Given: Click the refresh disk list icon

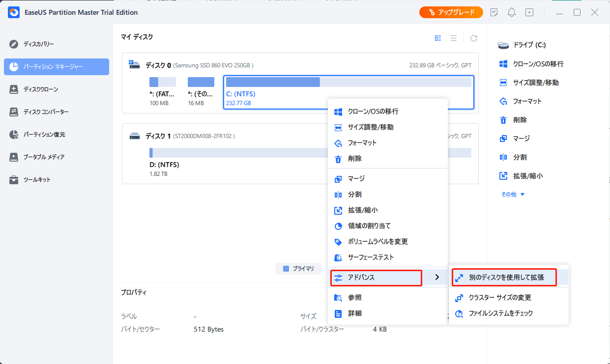Looking at the screenshot, I should [x=474, y=38].
